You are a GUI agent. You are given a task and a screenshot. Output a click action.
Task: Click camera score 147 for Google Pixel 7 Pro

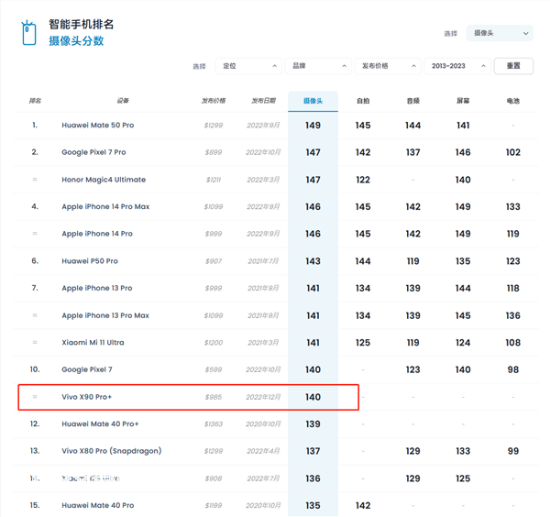(x=313, y=152)
